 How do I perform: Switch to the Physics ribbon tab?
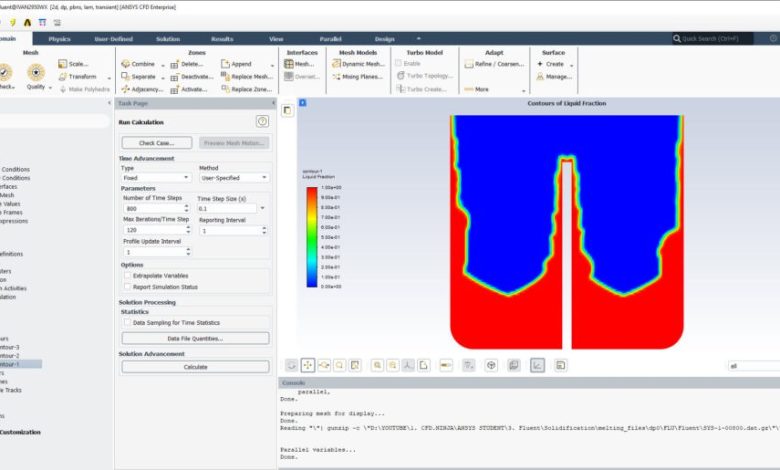point(59,39)
